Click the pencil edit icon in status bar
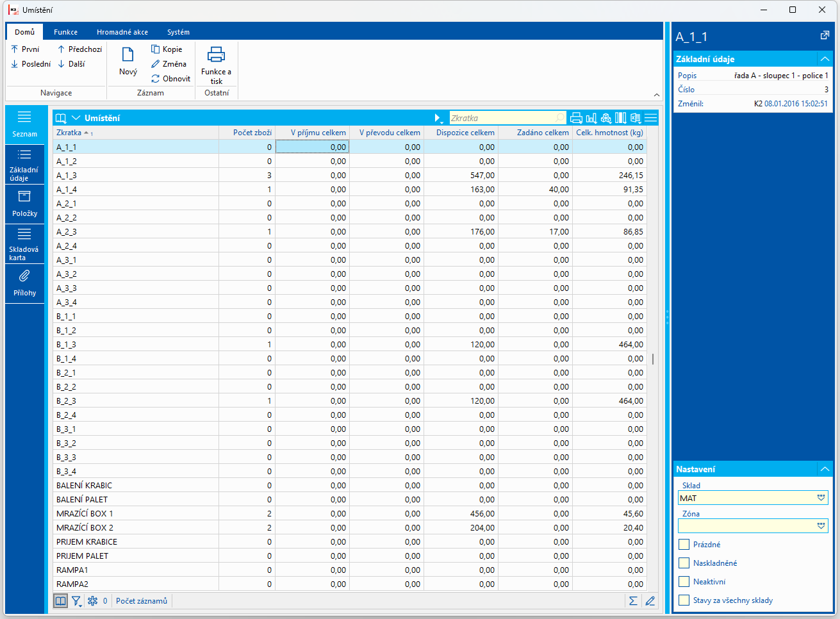Image resolution: width=840 pixels, height=619 pixels. [x=650, y=601]
